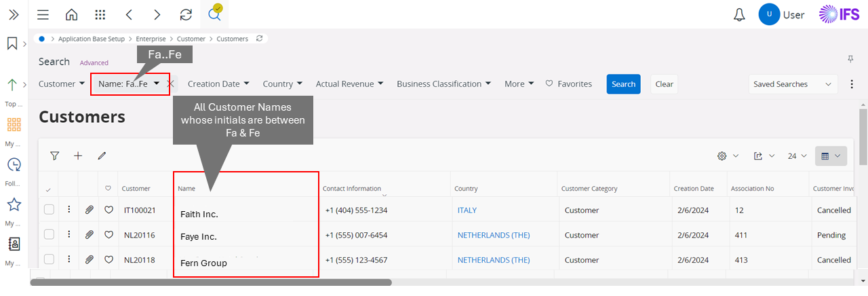868x296 pixels.
Task: Sort by the Name column header
Action: point(186,189)
